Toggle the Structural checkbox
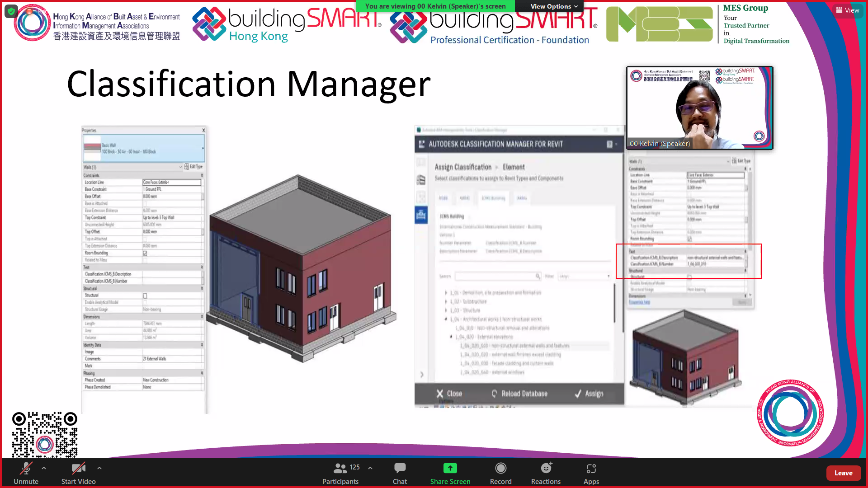The height and width of the screenshot is (488, 868). [x=145, y=296]
